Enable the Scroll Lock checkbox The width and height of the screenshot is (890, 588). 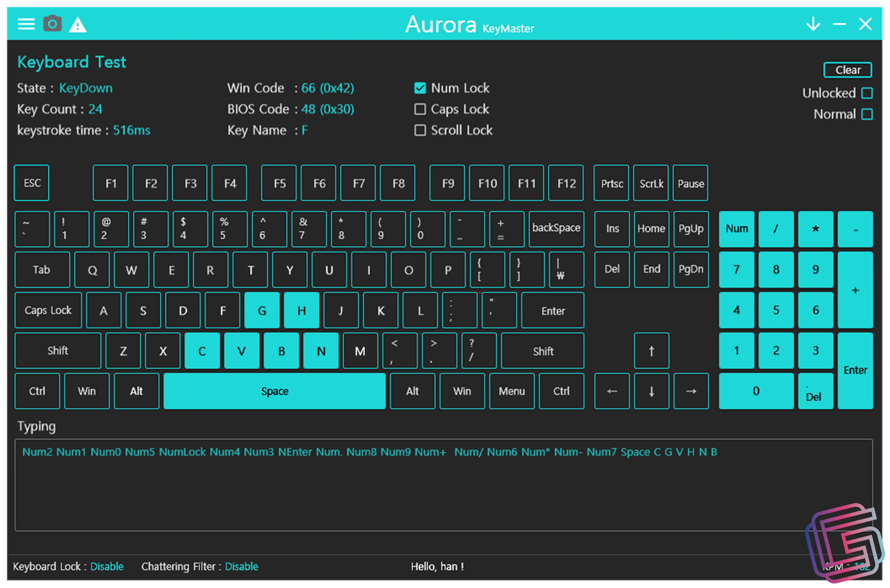click(x=420, y=130)
